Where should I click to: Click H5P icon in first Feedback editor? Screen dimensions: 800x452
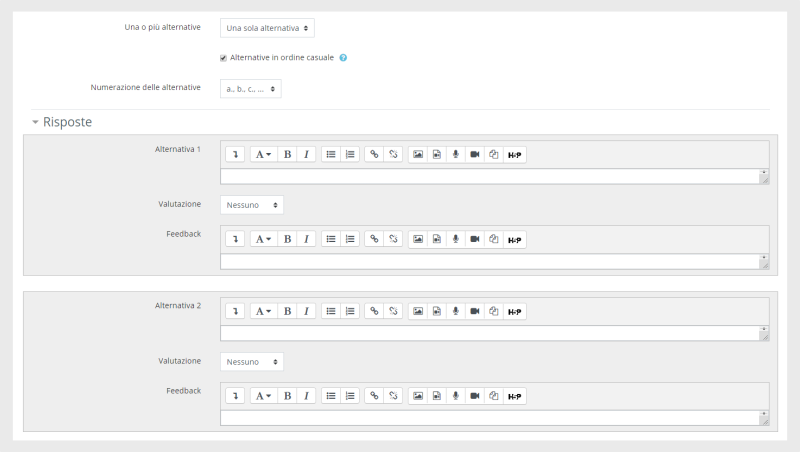coord(514,239)
